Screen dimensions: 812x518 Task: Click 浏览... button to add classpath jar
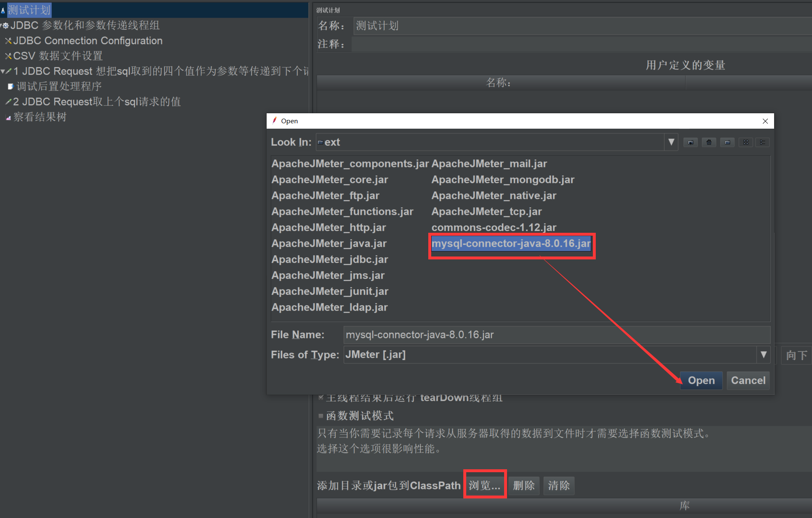(x=485, y=486)
